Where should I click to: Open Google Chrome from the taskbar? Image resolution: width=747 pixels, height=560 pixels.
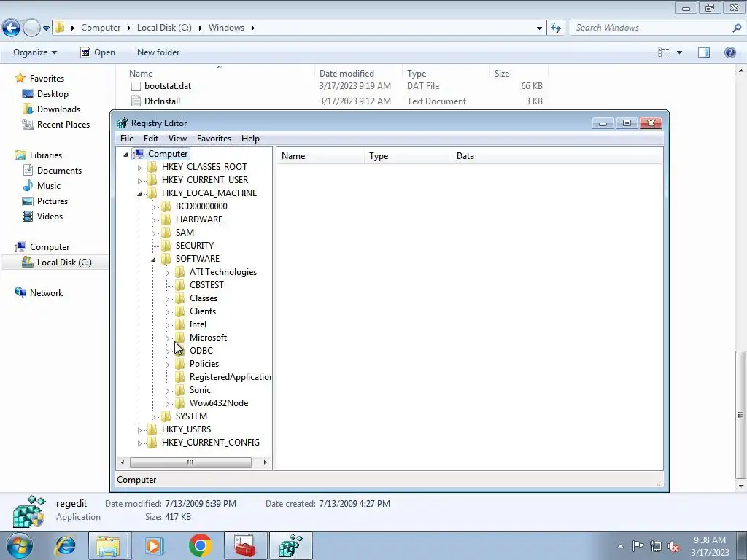tap(200, 545)
